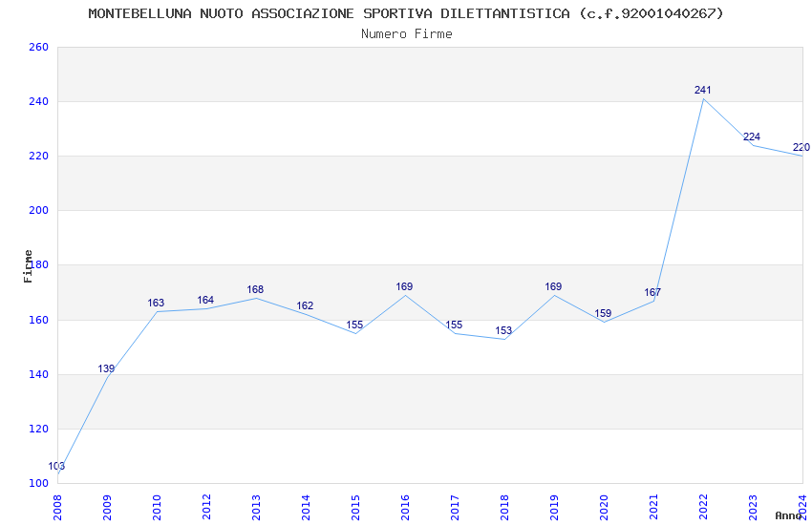This screenshot has width=812, height=525.
Task: Click the x-axis year 2020
Action: [x=604, y=508]
